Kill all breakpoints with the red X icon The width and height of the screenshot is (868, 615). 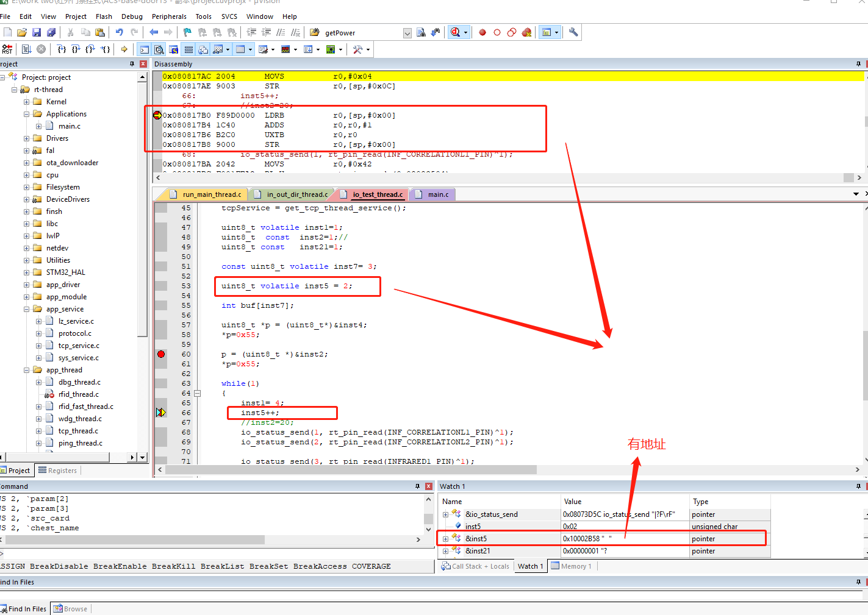point(526,32)
